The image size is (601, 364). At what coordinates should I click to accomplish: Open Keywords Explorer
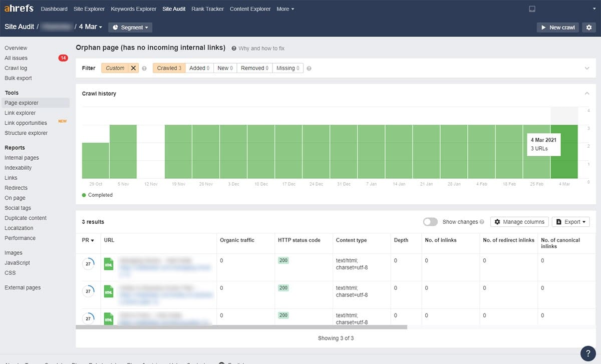[x=134, y=9]
